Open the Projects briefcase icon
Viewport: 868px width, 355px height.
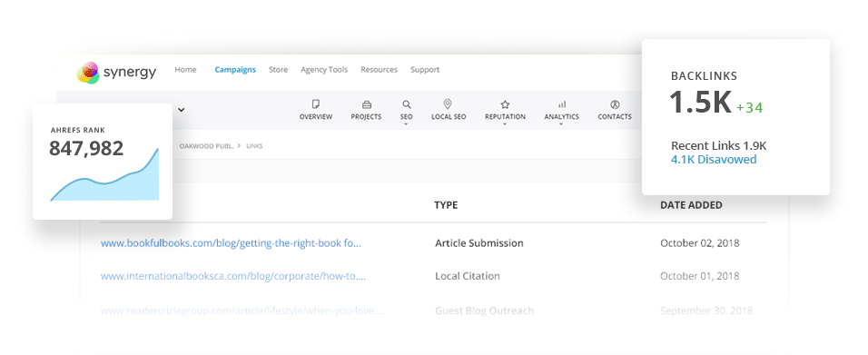[366, 104]
